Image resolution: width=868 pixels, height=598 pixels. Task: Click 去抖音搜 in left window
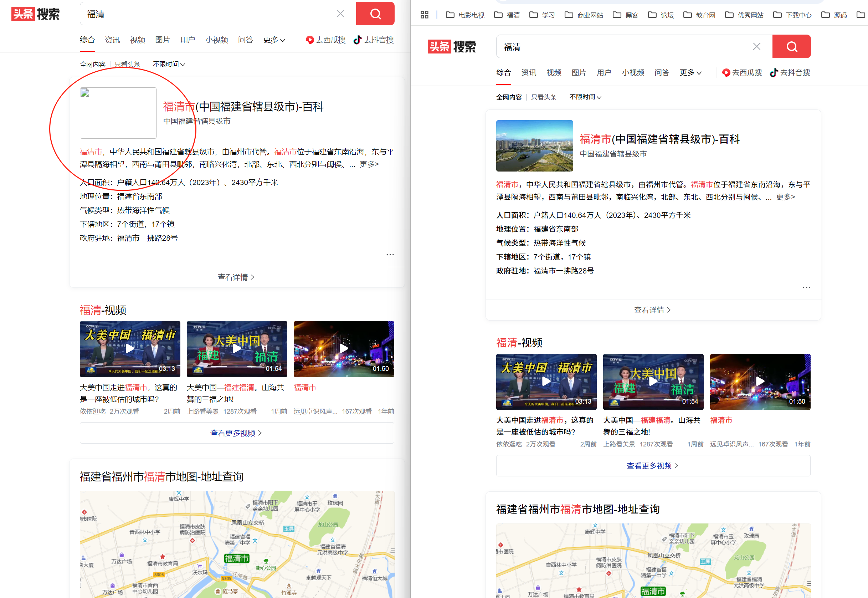click(x=374, y=40)
